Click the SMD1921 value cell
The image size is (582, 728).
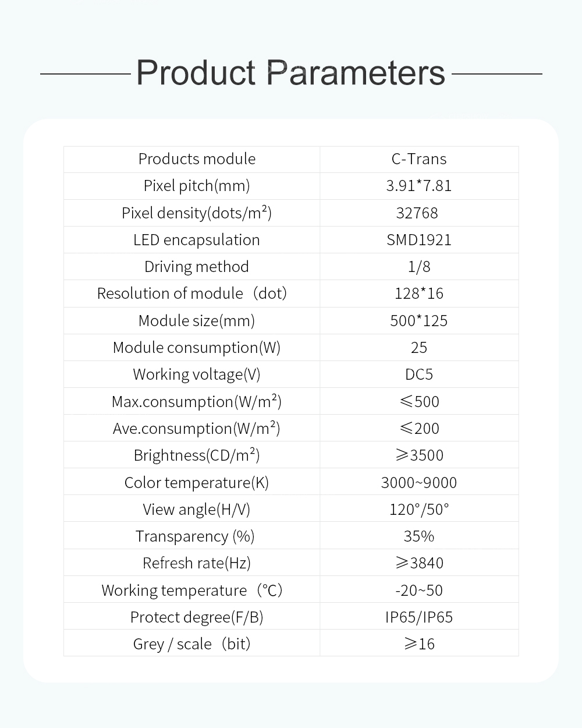click(419, 240)
